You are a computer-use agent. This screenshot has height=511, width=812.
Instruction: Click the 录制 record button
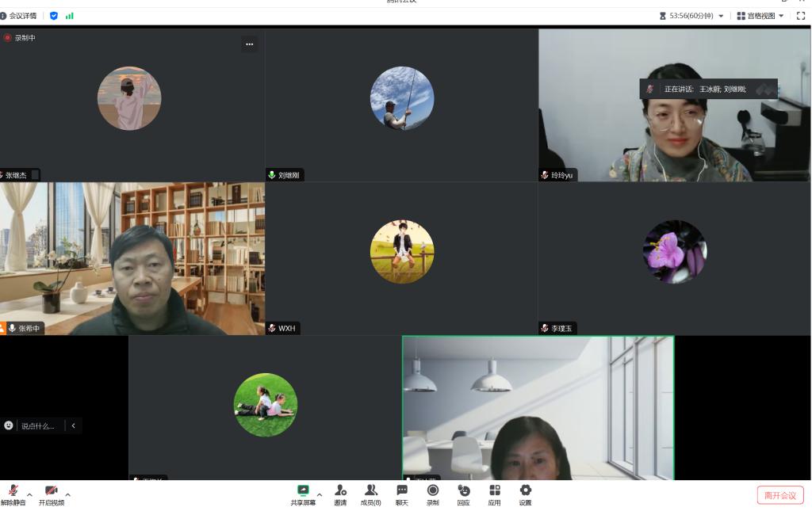(x=433, y=495)
